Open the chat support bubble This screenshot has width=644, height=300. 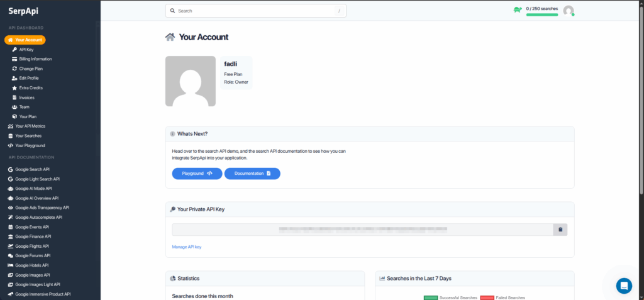point(624,286)
